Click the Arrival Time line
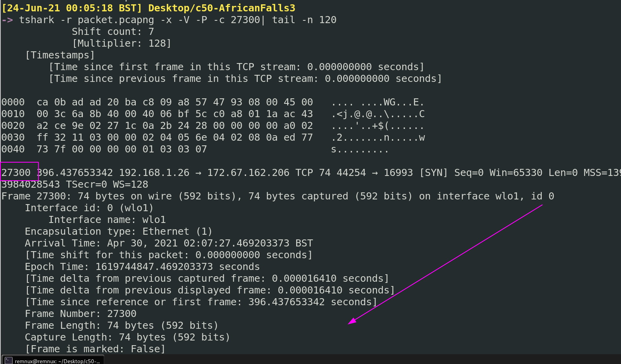621x364 pixels. (x=169, y=243)
